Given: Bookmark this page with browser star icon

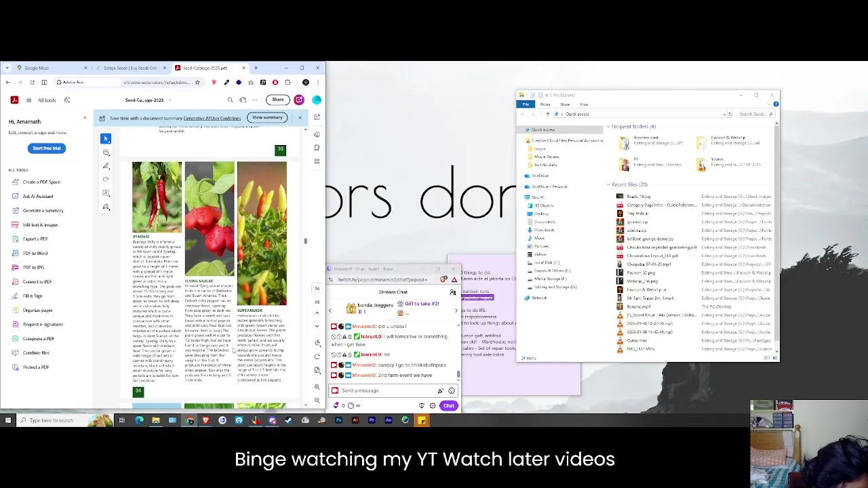Looking at the screenshot, I should (197, 83).
